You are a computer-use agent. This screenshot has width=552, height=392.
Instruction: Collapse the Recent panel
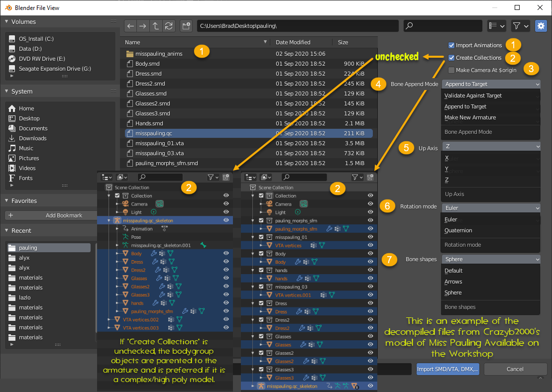[6, 230]
